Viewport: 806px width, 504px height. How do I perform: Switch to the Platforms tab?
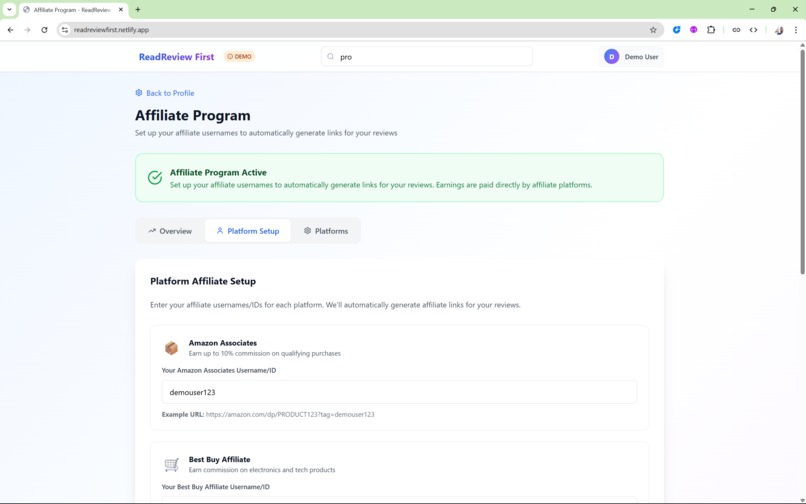pos(325,231)
